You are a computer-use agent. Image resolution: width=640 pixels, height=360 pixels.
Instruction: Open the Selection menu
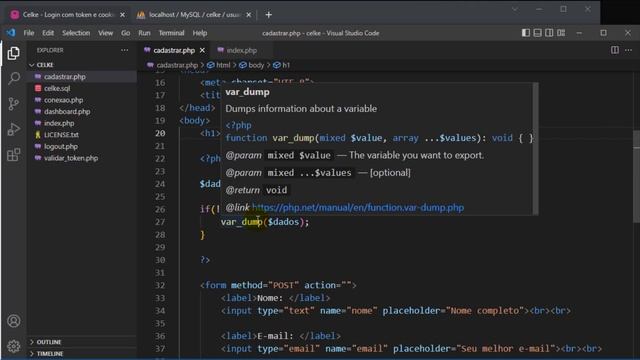click(x=76, y=33)
